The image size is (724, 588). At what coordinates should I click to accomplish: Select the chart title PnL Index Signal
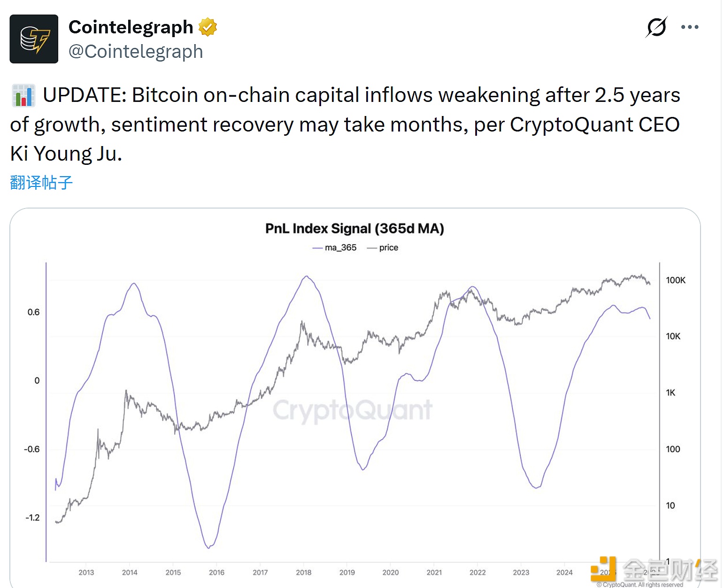[354, 229]
